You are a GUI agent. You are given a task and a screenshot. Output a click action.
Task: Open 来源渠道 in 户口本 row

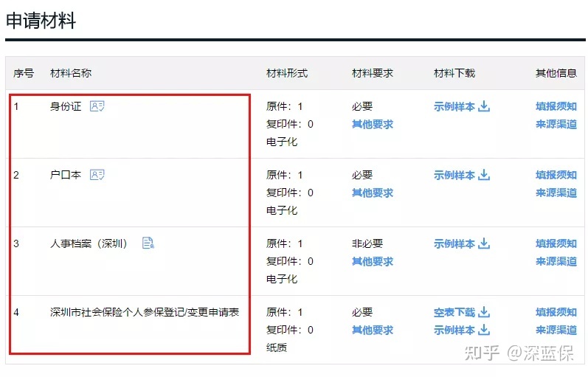coord(556,193)
